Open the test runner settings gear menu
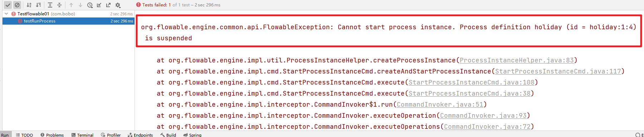This screenshot has width=644, height=137. [118, 5]
